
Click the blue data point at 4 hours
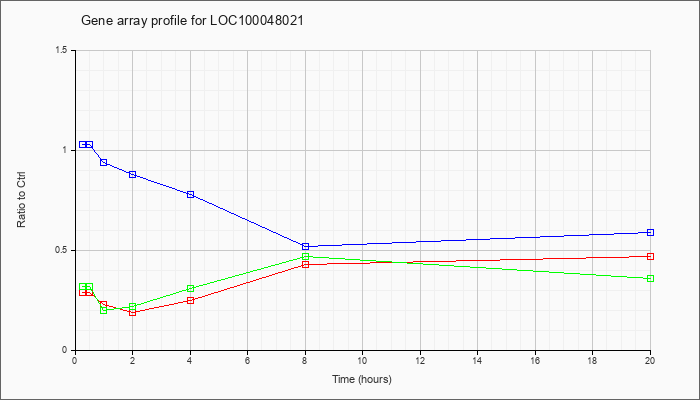[x=191, y=195]
